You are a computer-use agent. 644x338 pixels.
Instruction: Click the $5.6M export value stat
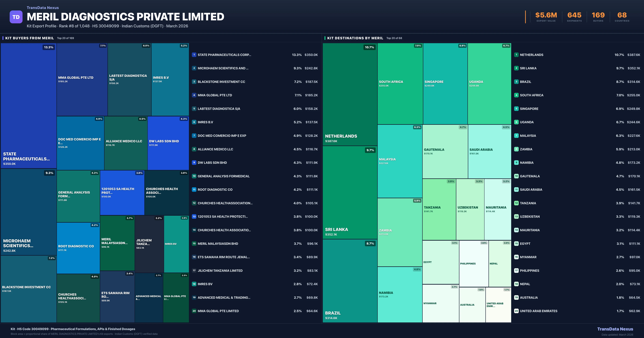pos(546,15)
